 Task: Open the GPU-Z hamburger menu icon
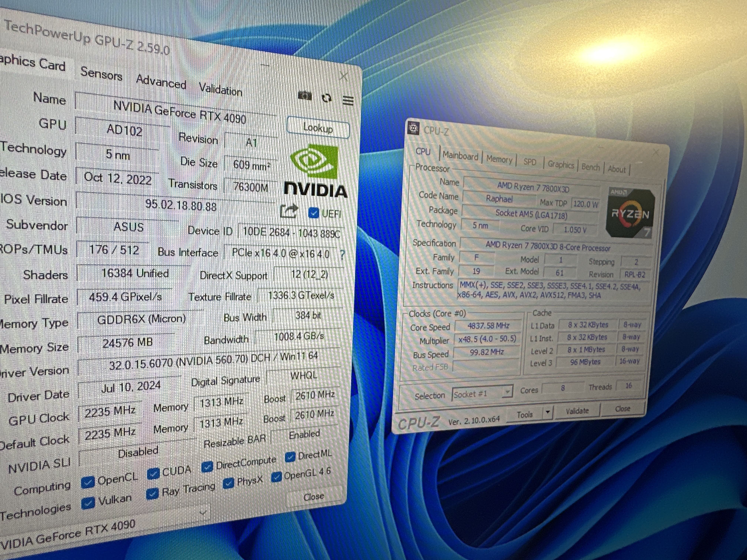point(348,101)
